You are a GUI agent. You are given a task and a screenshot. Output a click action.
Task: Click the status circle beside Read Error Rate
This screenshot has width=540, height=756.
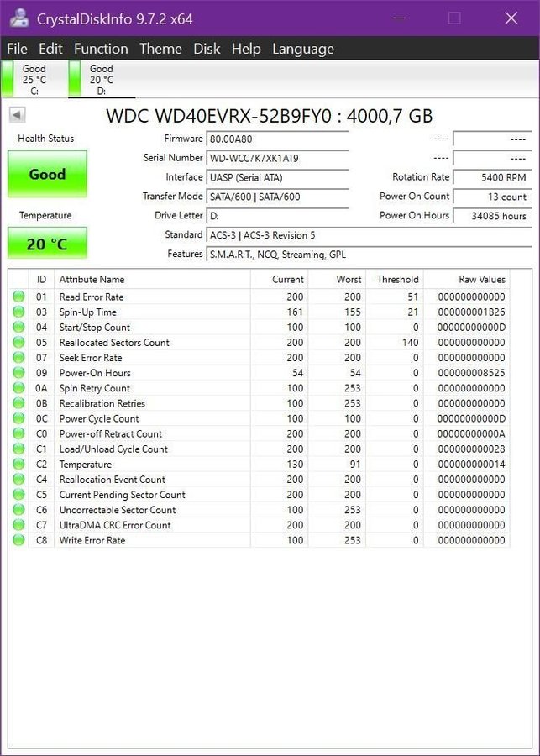18,297
